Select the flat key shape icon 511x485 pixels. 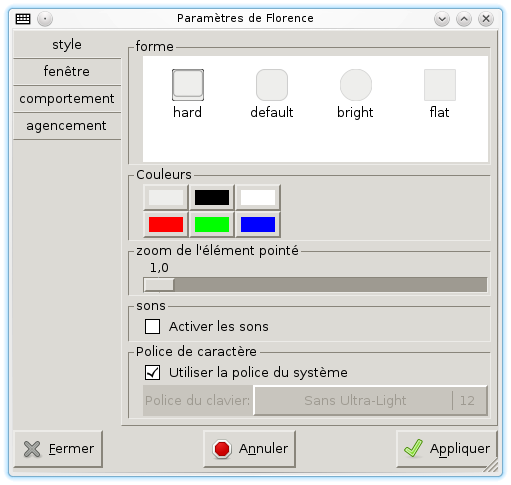point(440,85)
